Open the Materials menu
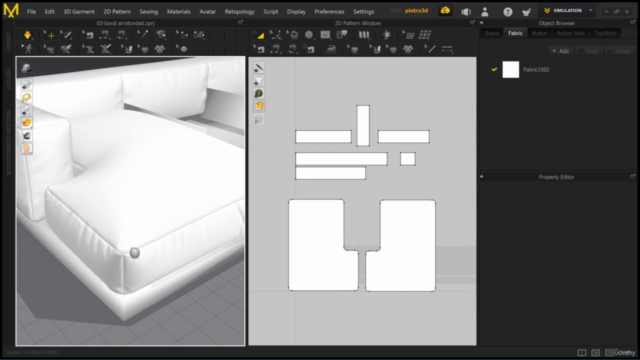This screenshot has height=360, width=640. [x=178, y=11]
